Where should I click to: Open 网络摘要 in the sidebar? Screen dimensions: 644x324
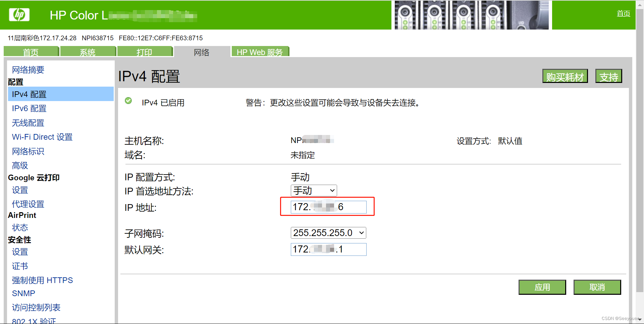28,70
